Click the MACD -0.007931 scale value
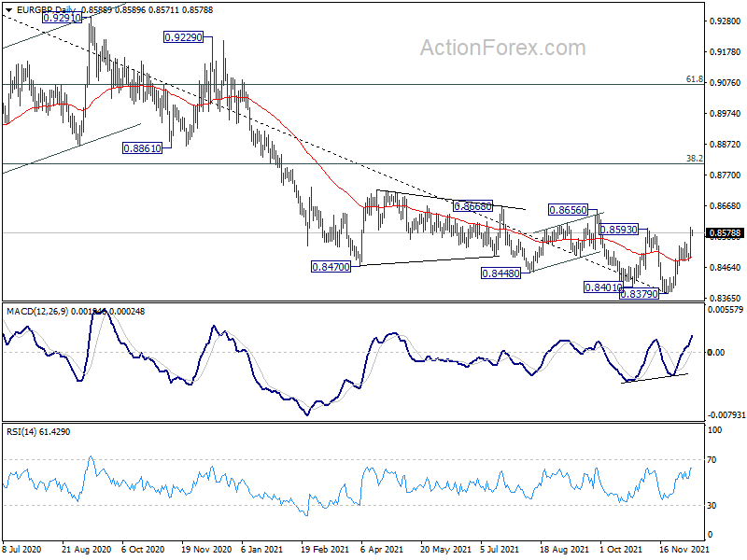 726,415
